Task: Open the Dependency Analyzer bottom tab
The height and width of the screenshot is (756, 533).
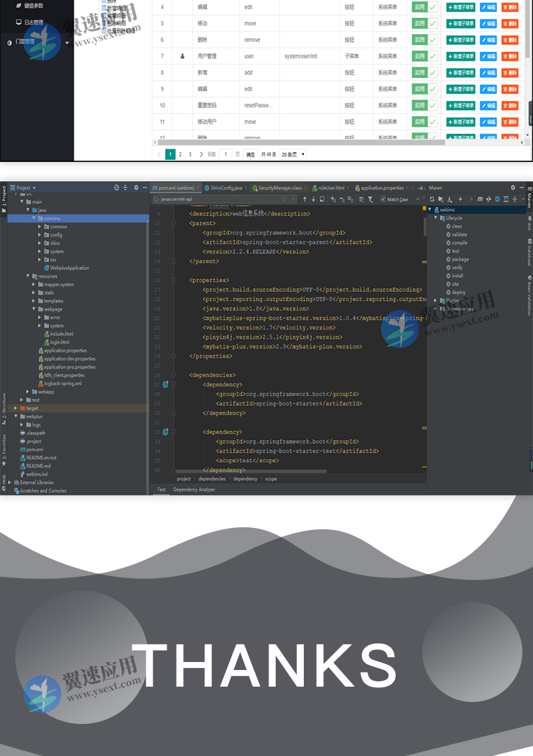Action: coord(194,489)
